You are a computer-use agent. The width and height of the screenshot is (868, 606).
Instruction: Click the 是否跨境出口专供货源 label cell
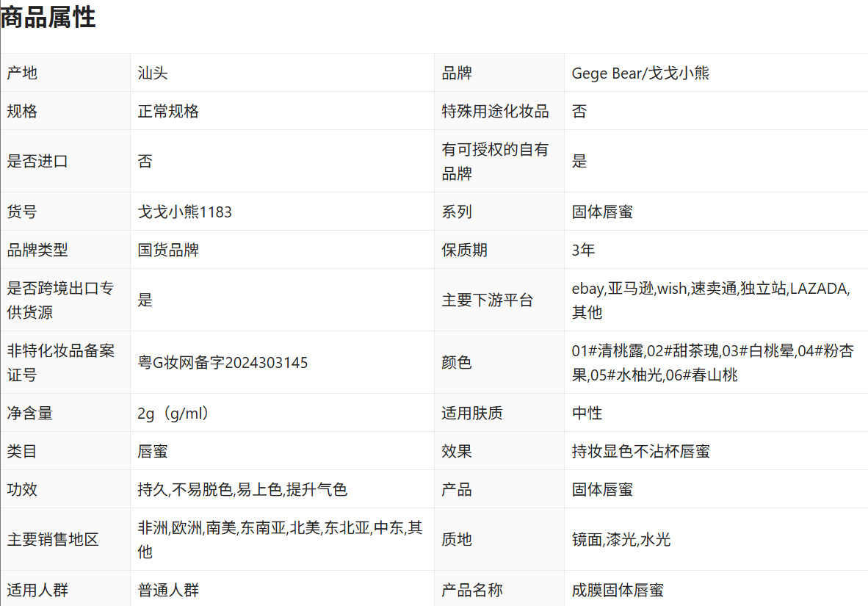[x=60, y=300]
